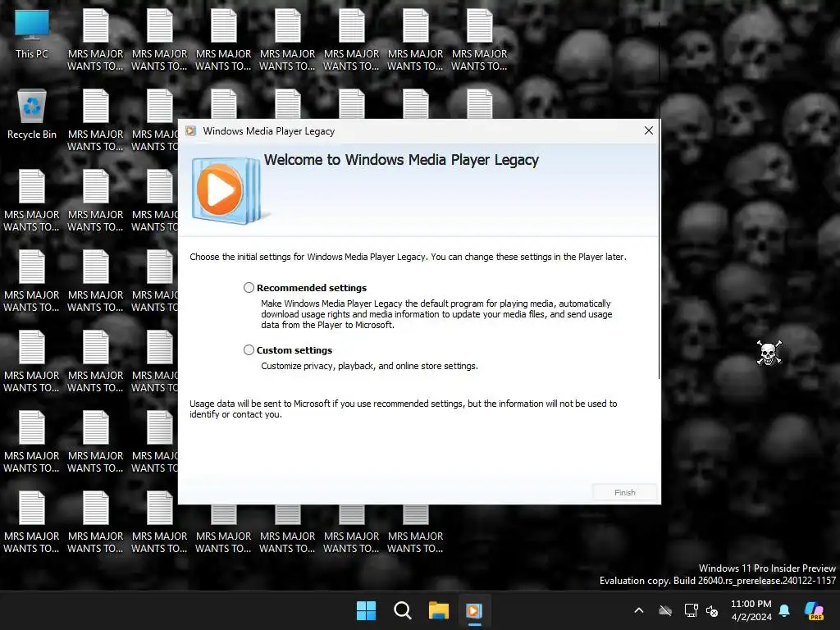The height and width of the screenshot is (630, 840).
Task: Launch File Explorer from the taskbar
Action: pyautogui.click(x=438, y=610)
